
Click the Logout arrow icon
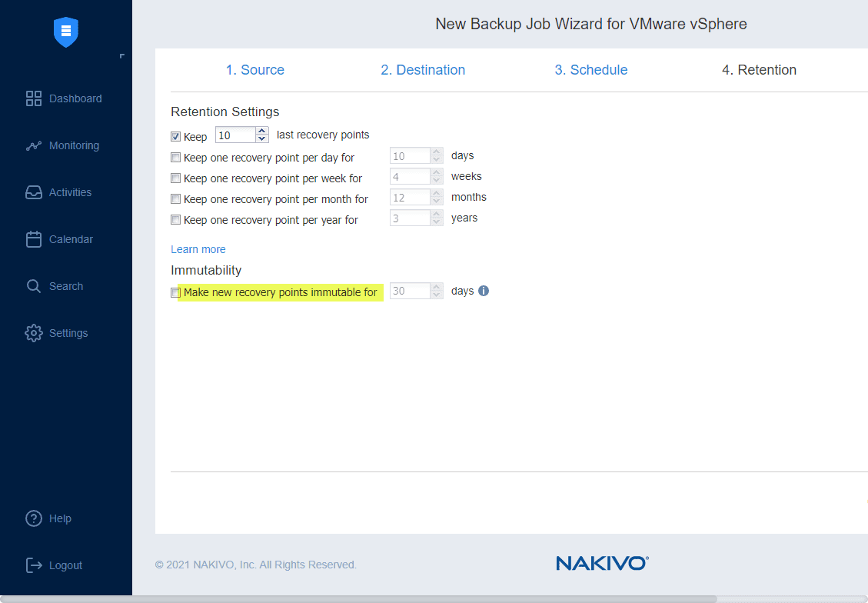pyautogui.click(x=34, y=565)
